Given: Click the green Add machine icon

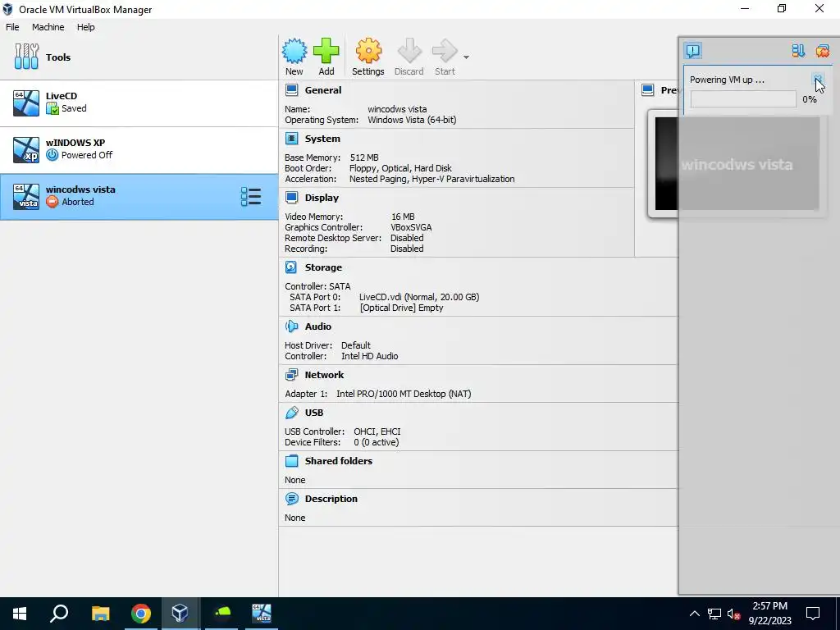Looking at the screenshot, I should (x=326, y=52).
